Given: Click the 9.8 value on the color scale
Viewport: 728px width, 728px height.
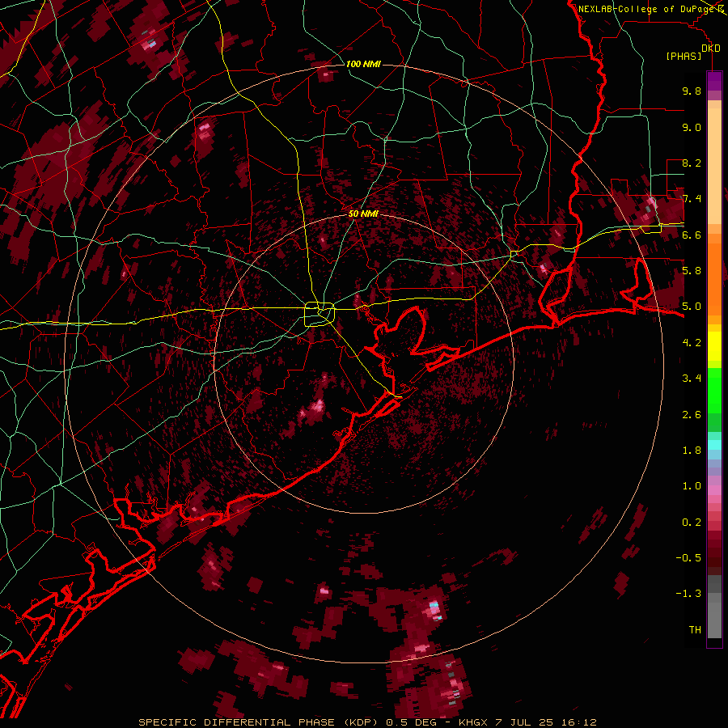Looking at the screenshot, I should tap(692, 91).
